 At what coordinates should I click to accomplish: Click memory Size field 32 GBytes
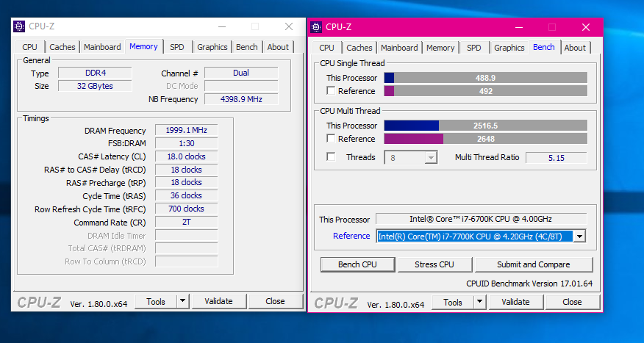[x=96, y=86]
